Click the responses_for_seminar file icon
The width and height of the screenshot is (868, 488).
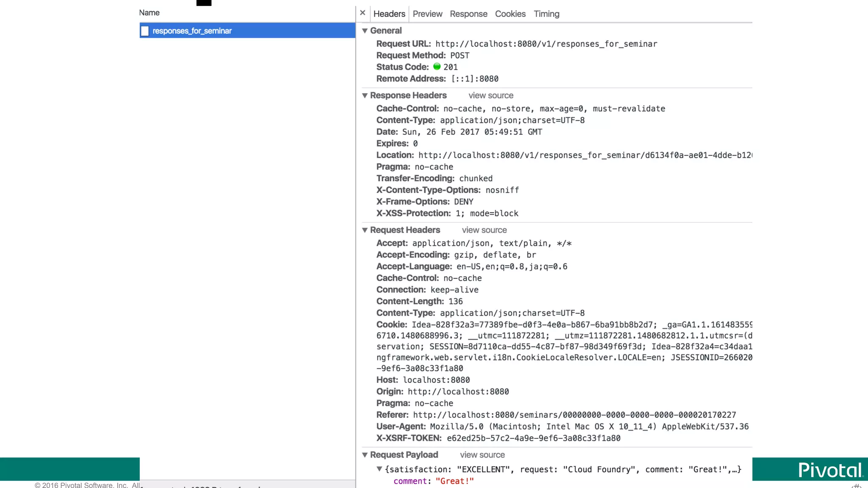(145, 31)
